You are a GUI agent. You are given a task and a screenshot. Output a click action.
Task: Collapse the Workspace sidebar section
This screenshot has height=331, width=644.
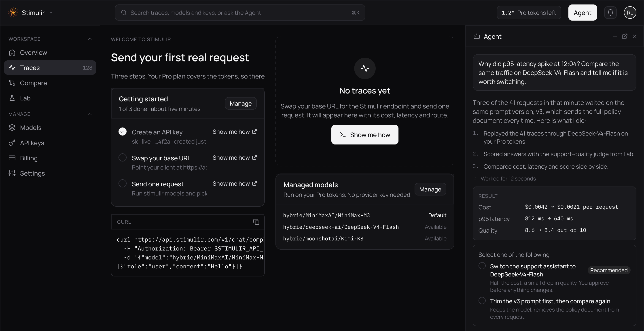pyautogui.click(x=90, y=39)
